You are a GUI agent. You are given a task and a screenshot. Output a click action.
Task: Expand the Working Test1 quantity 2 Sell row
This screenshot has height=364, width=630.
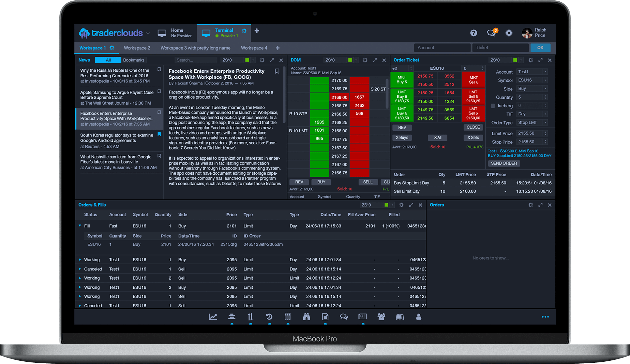(80, 278)
